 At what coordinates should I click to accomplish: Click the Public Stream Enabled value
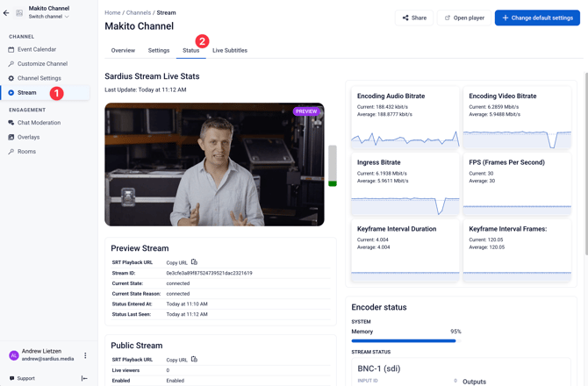[x=176, y=381]
